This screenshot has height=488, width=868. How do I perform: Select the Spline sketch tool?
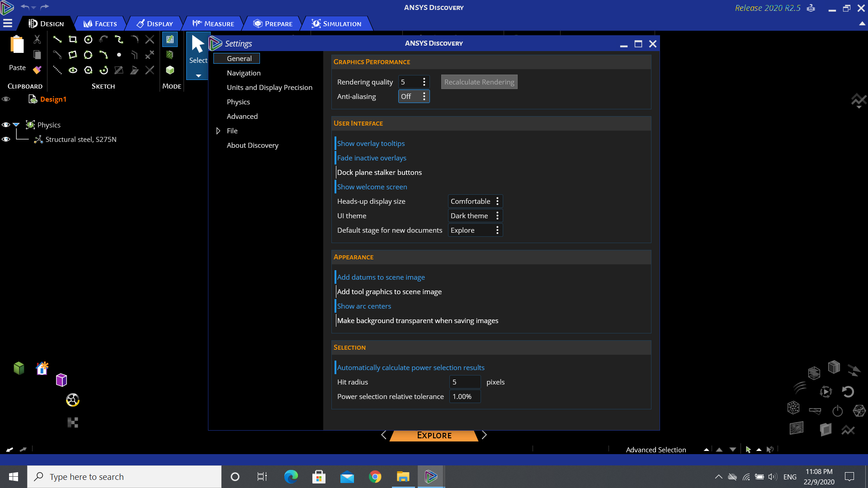pyautogui.click(x=119, y=40)
